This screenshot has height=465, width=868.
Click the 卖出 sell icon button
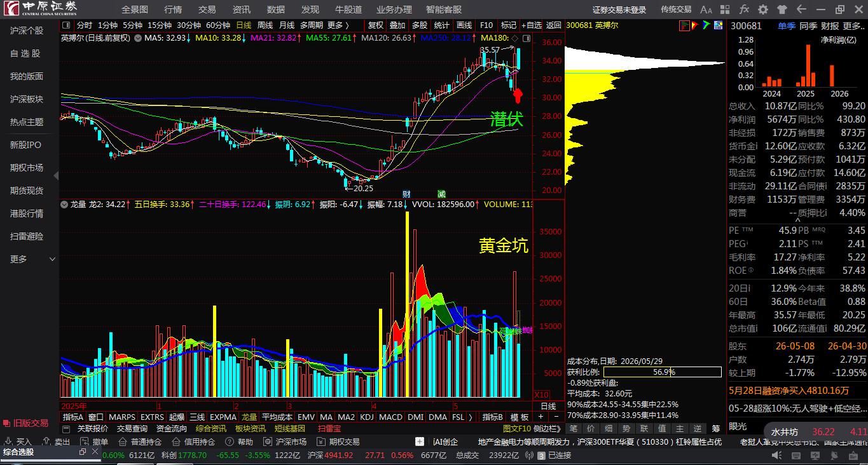click(x=57, y=441)
